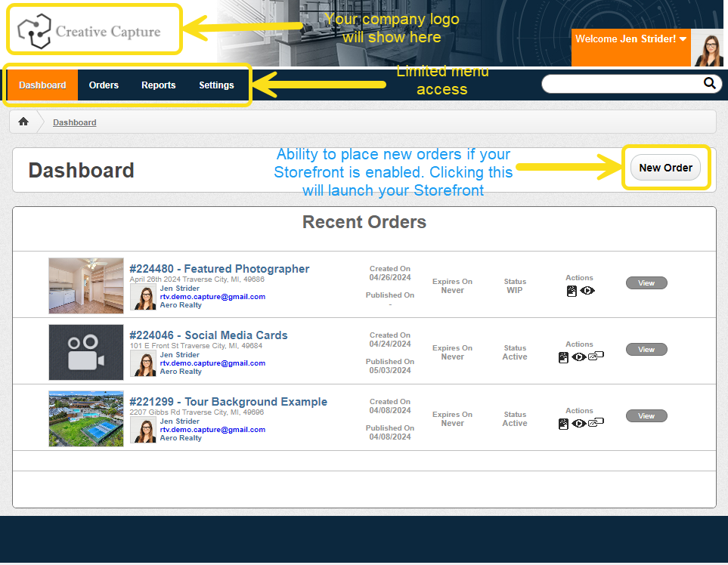Image resolution: width=728 pixels, height=565 pixels.
Task: Click the aerial photo thumbnail for order #221299
Action: point(86,418)
